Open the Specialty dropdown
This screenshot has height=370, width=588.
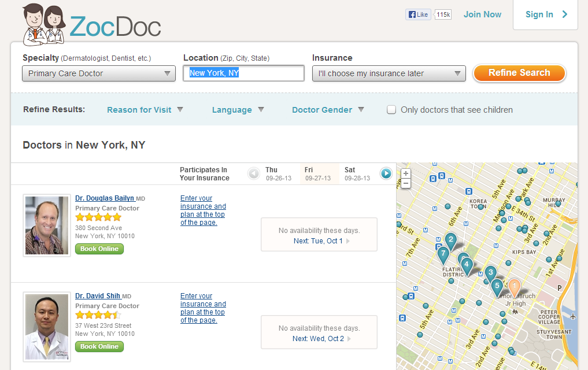tap(99, 73)
